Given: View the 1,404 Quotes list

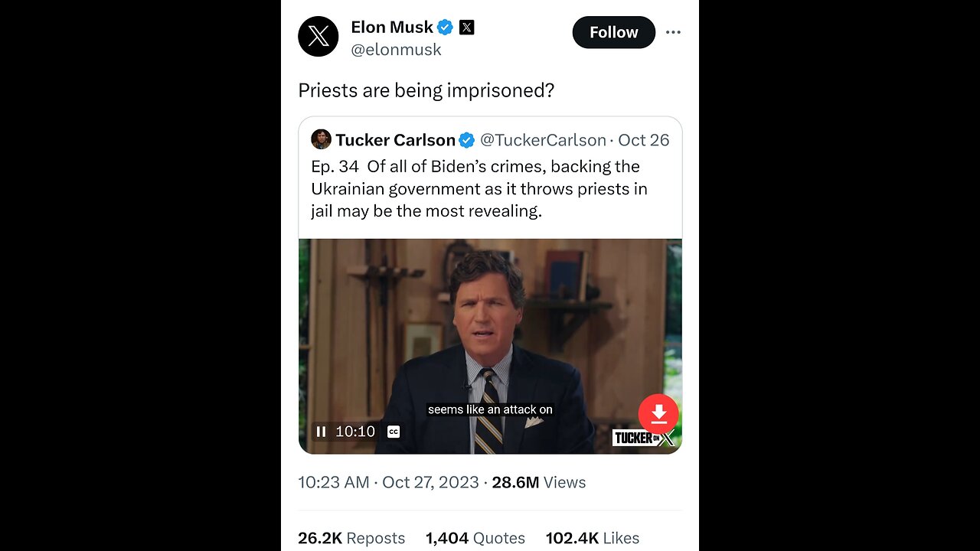Looking at the screenshot, I should tap(475, 538).
